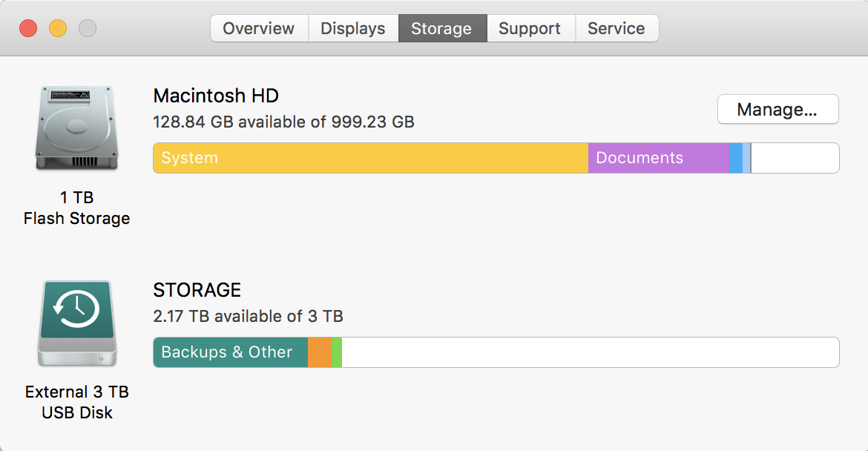Click "128.84 GB available of 999.23 GB" text
Screen dimensions: 868x451
point(283,122)
